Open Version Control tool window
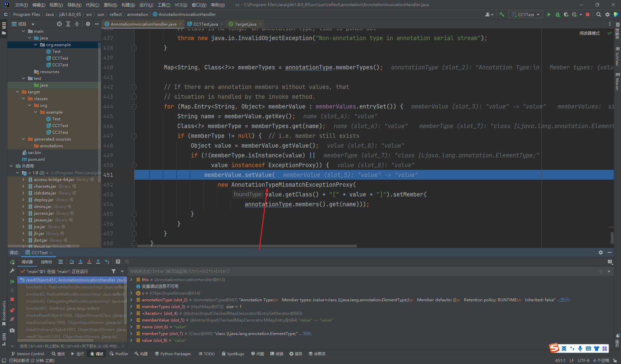Image resolution: width=621 pixels, height=364 pixels. tap(28, 354)
